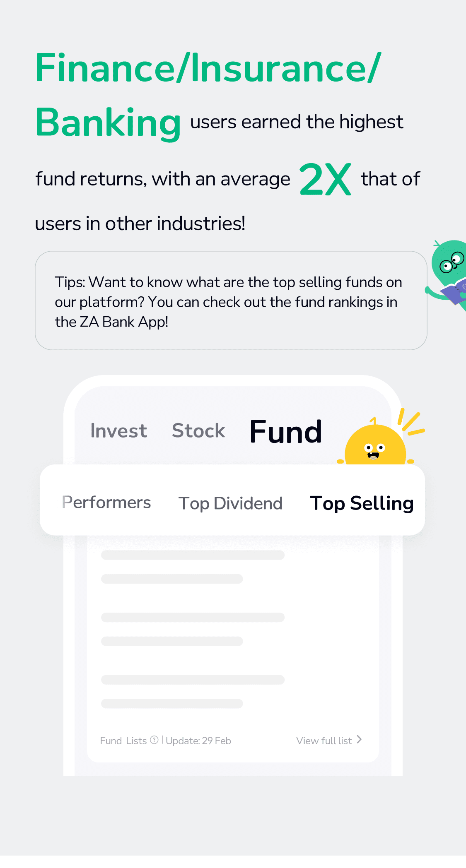Click the chevron arrow after View full list
This screenshot has height=868, width=466.
point(359,739)
